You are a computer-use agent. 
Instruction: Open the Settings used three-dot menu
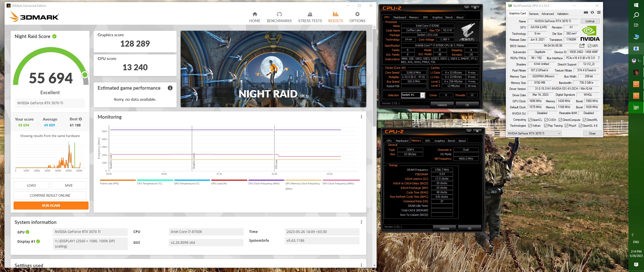click(361, 265)
